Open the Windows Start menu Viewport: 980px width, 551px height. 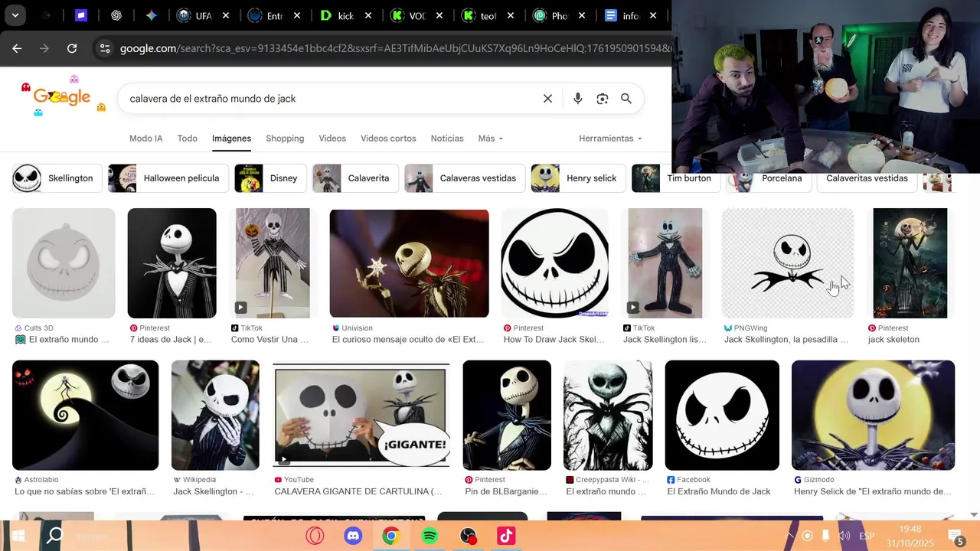point(18,536)
